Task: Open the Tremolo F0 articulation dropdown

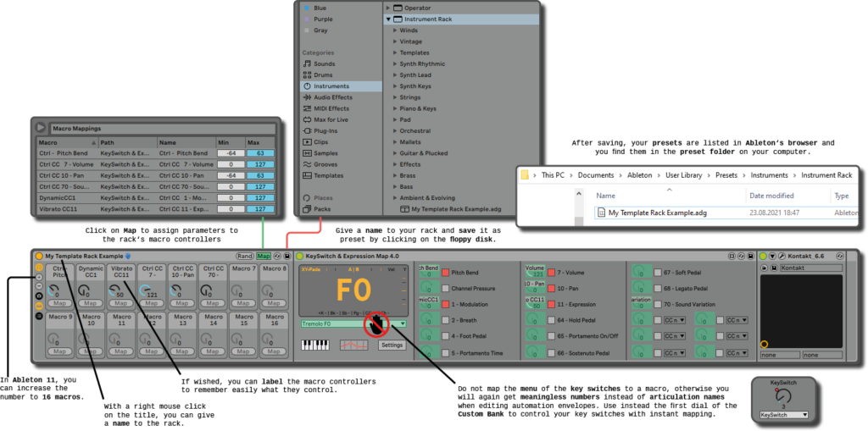Action: click(353, 323)
